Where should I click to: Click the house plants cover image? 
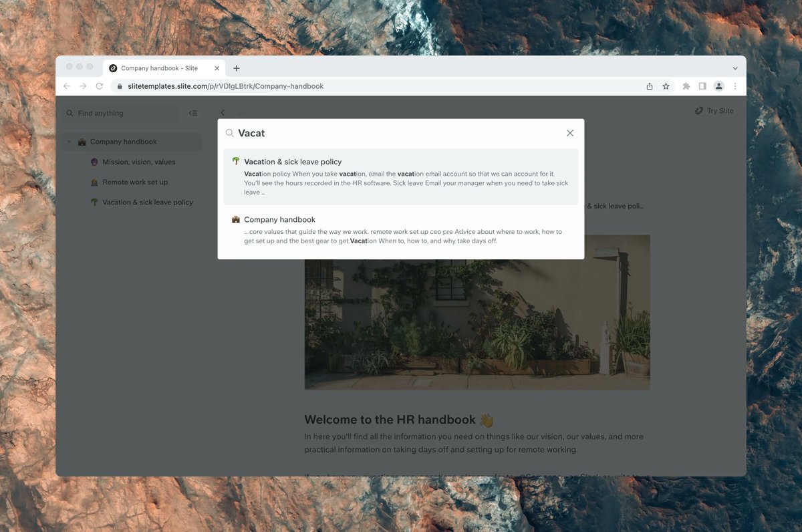click(x=477, y=312)
